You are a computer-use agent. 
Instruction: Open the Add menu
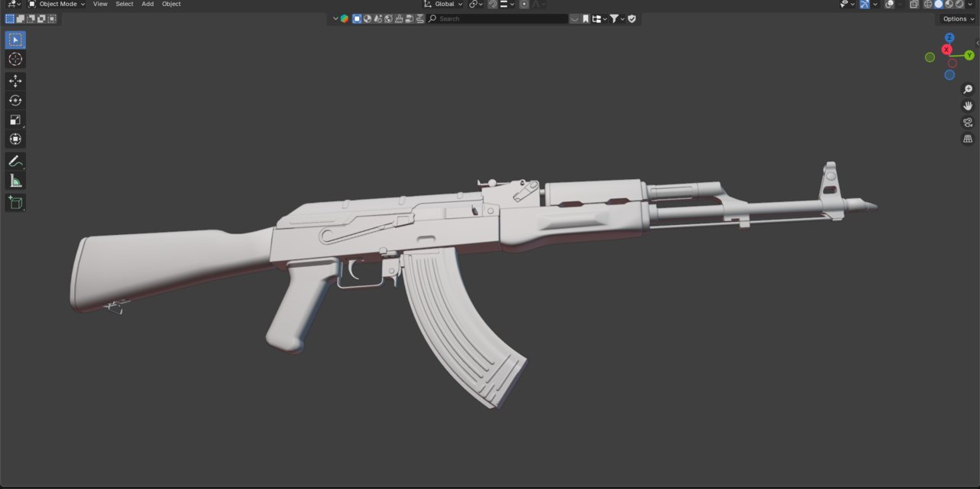pyautogui.click(x=147, y=4)
